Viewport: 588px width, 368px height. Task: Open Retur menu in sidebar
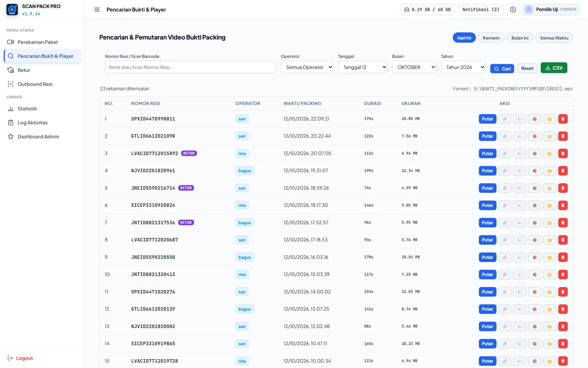[x=42, y=70]
